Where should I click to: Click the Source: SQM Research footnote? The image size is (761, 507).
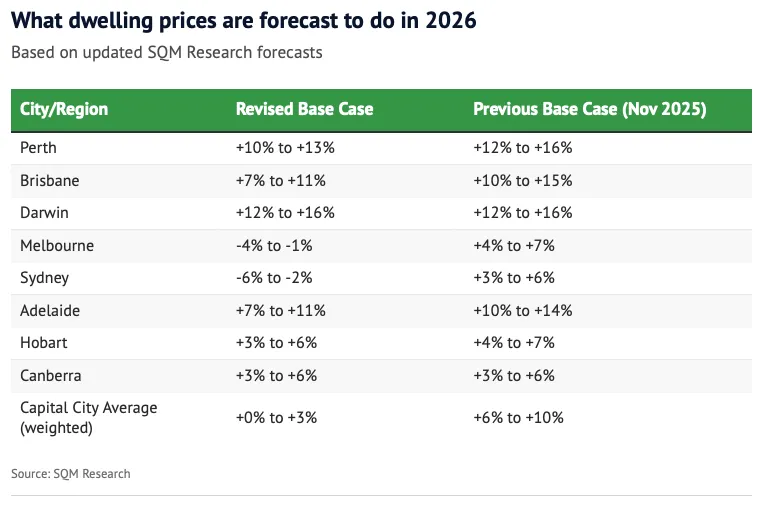coord(71,473)
